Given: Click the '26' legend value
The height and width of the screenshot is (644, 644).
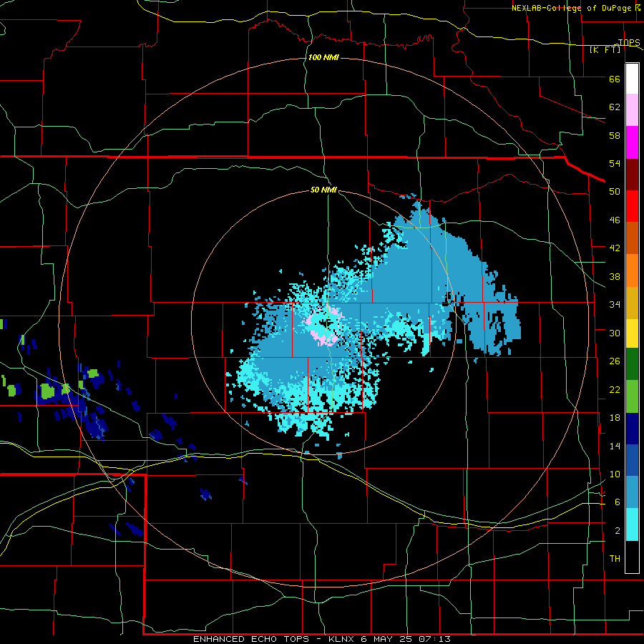Looking at the screenshot, I should (x=615, y=361).
